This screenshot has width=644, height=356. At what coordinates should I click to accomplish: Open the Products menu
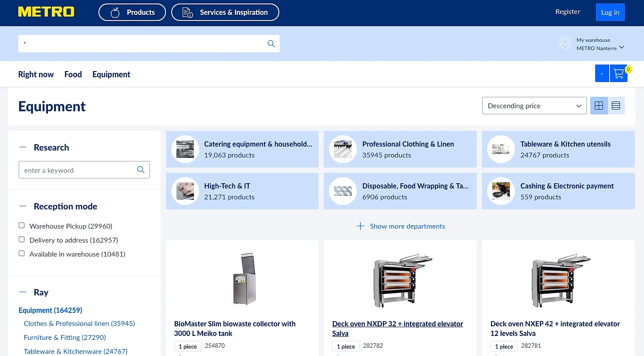[132, 12]
